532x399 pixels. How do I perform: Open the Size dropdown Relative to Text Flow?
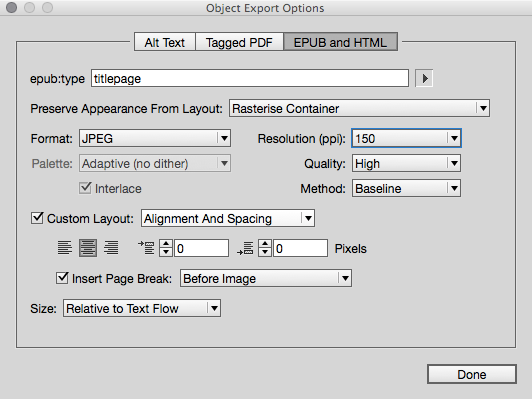point(142,308)
